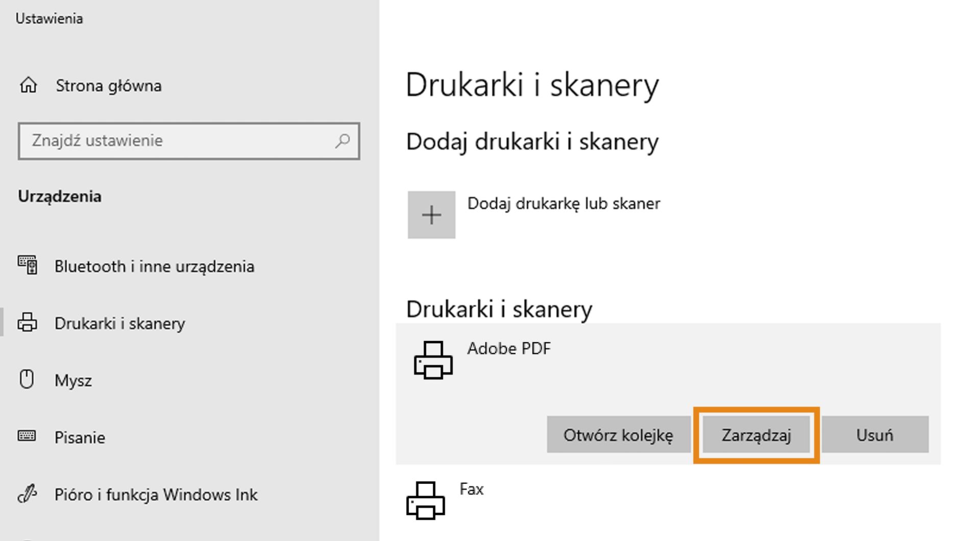
Task: Remove Adobe PDF using the Usuń button
Action: [x=874, y=435]
